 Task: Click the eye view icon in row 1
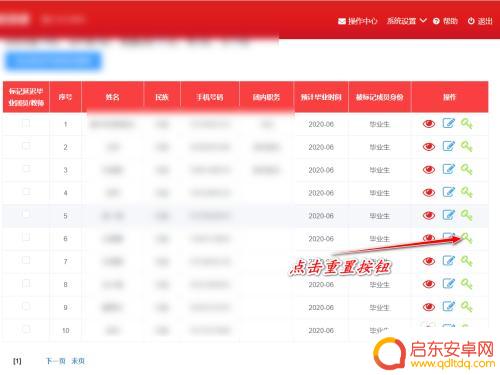point(429,124)
